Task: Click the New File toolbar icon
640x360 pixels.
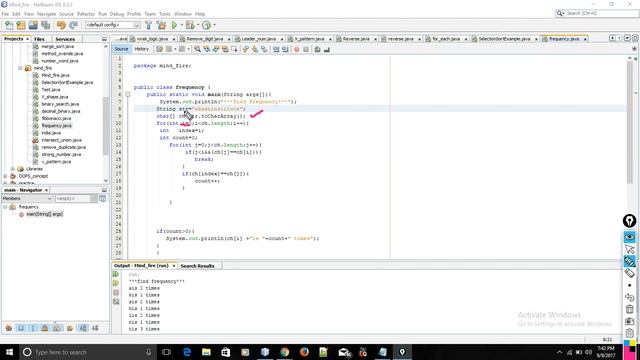Action: [9, 25]
